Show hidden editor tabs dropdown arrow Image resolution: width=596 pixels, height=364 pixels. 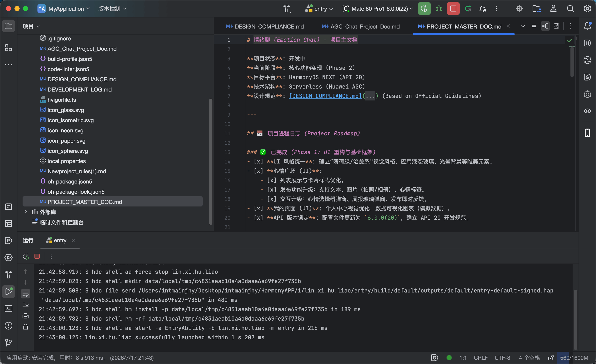tap(523, 26)
